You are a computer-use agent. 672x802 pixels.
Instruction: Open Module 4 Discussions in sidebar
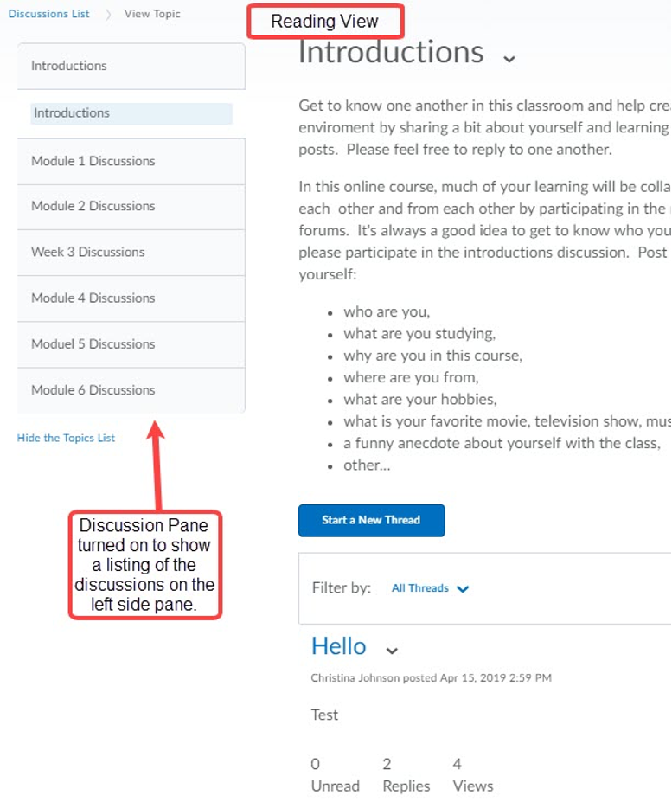click(x=93, y=298)
